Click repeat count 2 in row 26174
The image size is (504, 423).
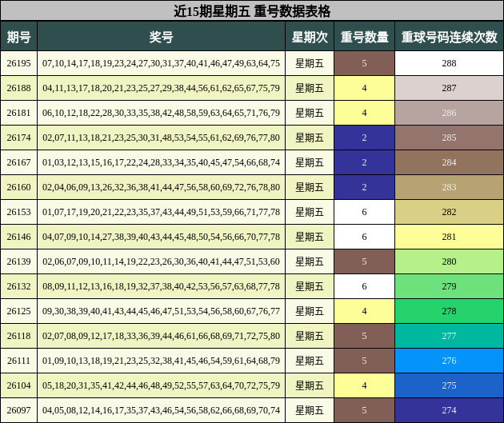click(x=364, y=138)
